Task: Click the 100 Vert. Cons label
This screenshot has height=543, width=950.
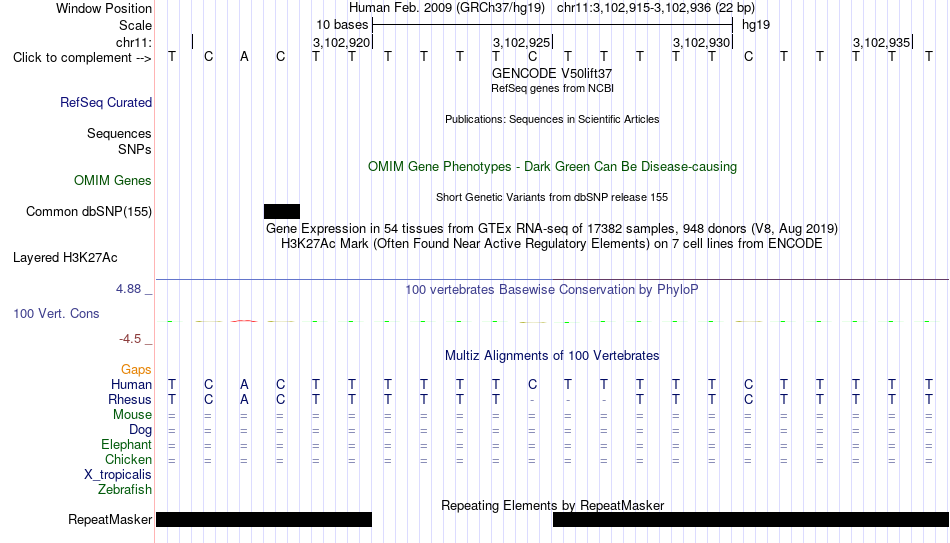Action: point(56,313)
